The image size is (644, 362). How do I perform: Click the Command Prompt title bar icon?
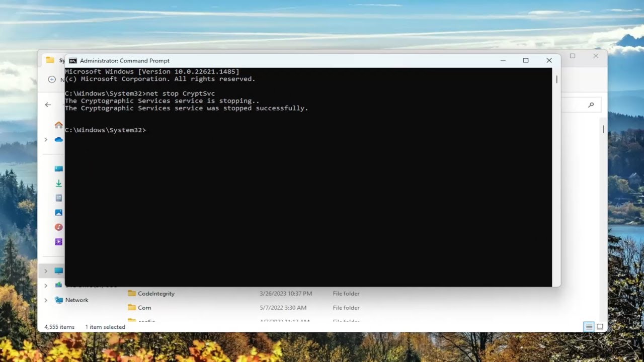(x=73, y=60)
